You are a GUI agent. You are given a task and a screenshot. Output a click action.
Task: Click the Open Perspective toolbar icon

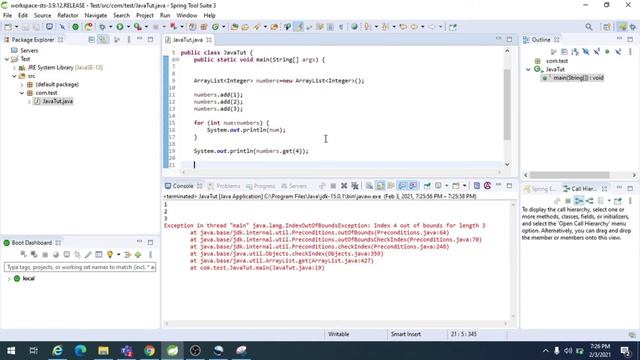point(607,27)
